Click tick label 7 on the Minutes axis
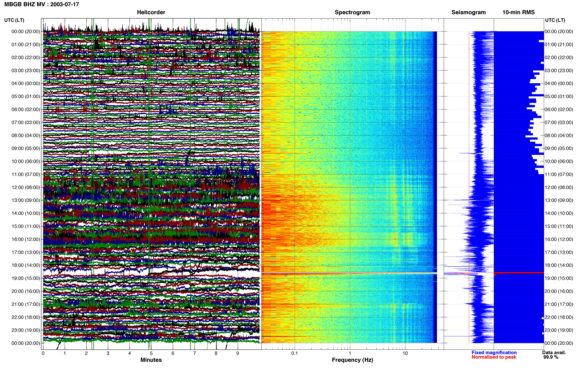 (195, 353)
